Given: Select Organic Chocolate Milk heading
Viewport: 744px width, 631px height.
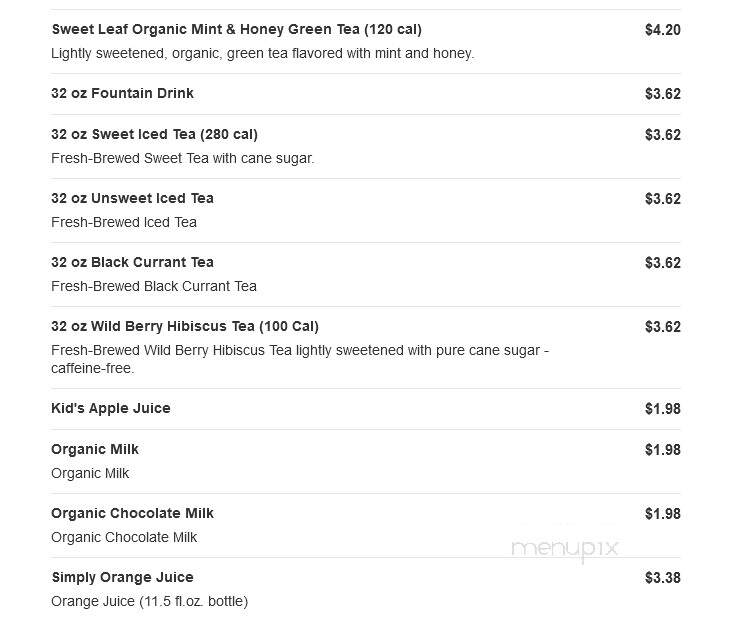Looking at the screenshot, I should 132,513.
